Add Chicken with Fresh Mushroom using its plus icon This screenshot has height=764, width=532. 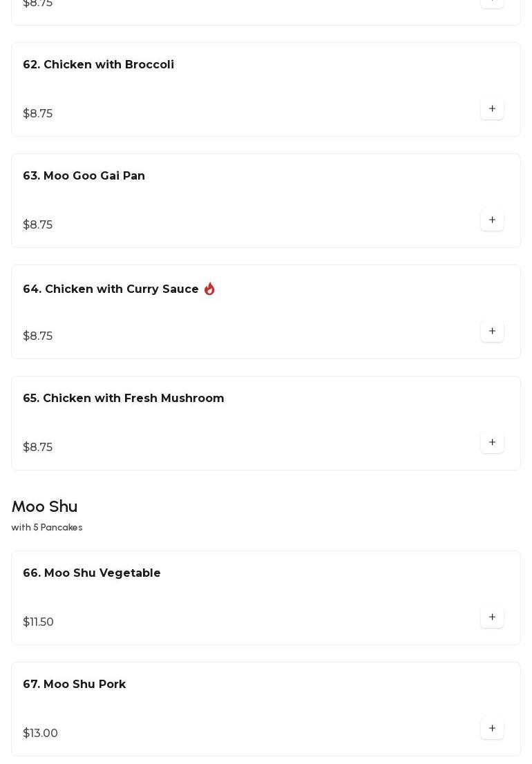[492, 442]
